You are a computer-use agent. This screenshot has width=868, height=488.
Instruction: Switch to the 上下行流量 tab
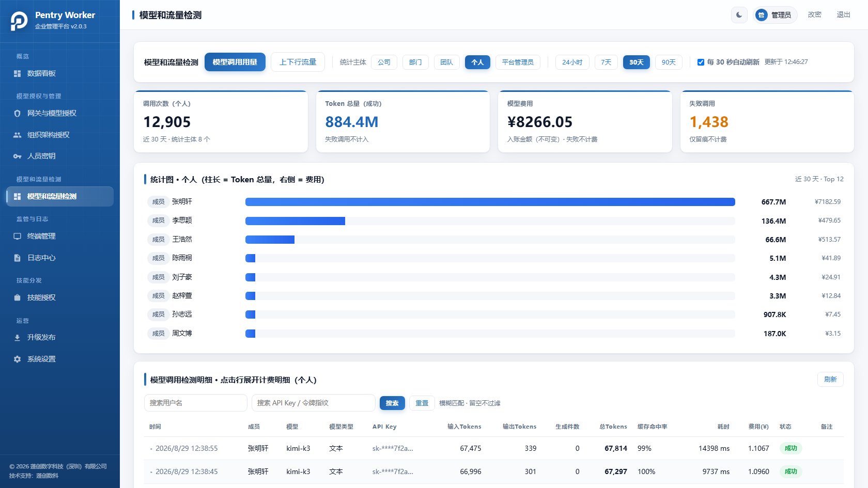298,62
